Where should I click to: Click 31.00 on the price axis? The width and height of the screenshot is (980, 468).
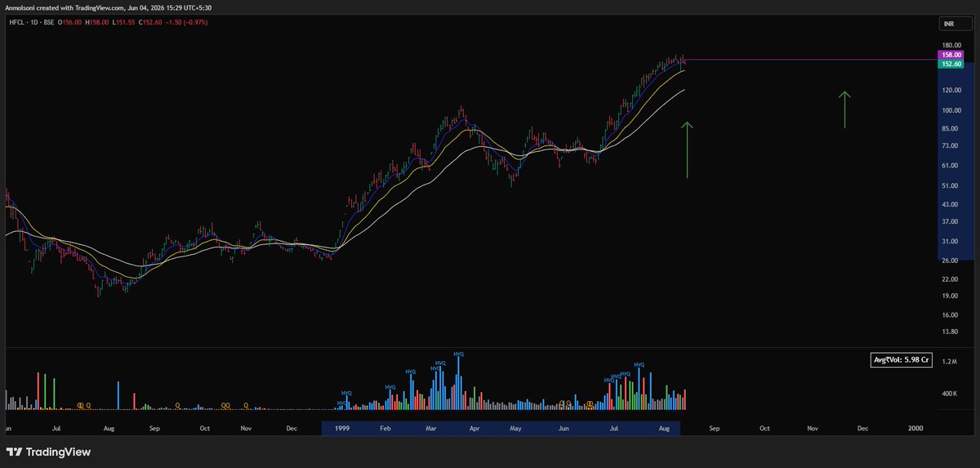pos(950,241)
